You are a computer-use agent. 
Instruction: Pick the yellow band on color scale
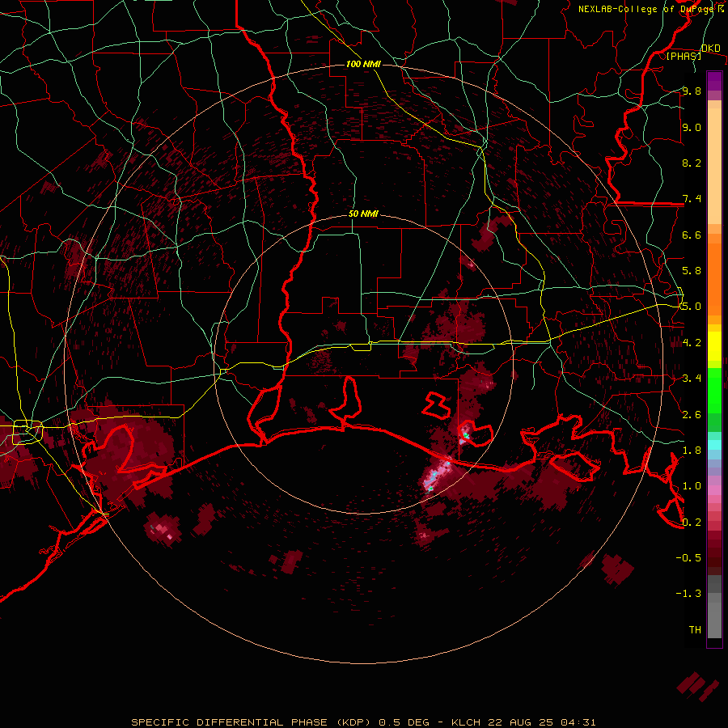click(x=714, y=346)
